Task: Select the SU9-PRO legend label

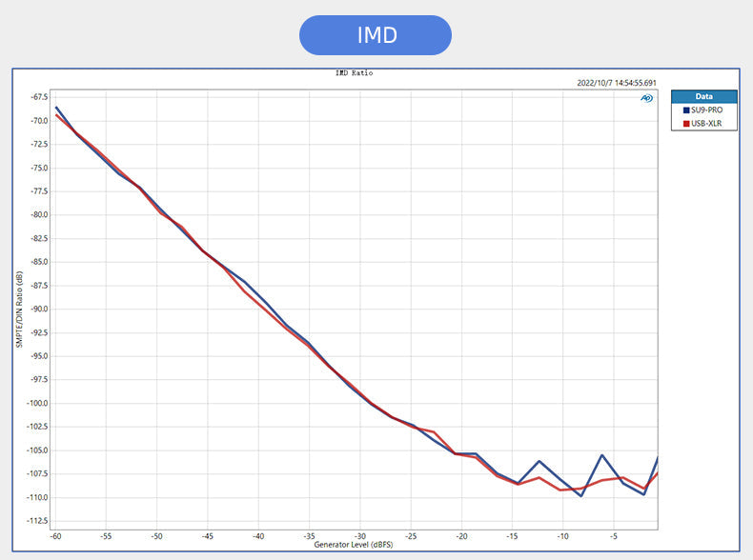Action: point(708,110)
